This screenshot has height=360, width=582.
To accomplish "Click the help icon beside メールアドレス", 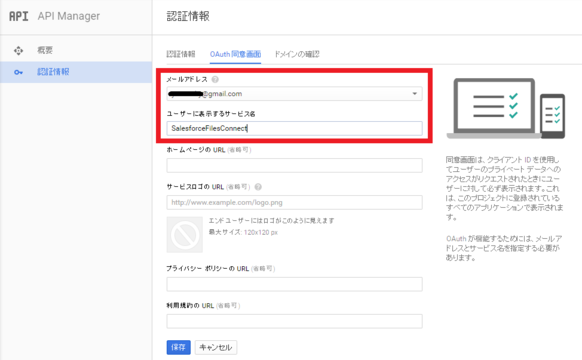I will click(215, 79).
